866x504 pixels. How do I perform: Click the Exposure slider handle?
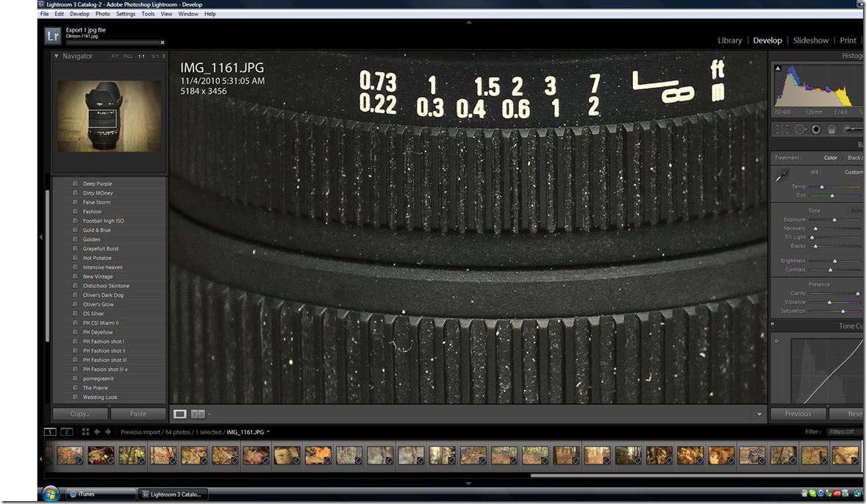[834, 220]
